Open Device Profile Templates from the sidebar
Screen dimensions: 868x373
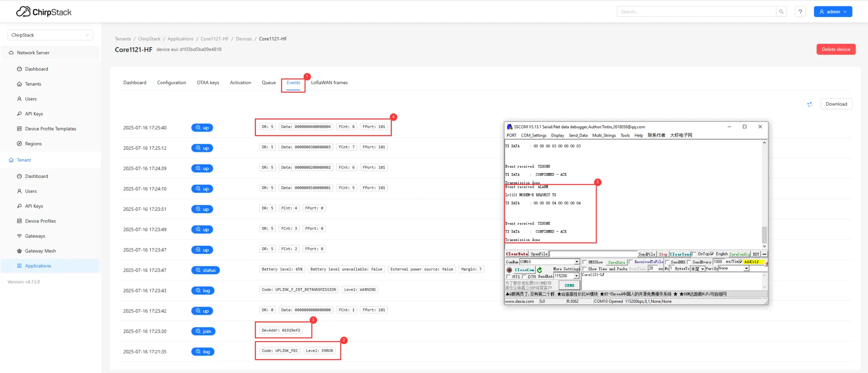click(x=51, y=129)
